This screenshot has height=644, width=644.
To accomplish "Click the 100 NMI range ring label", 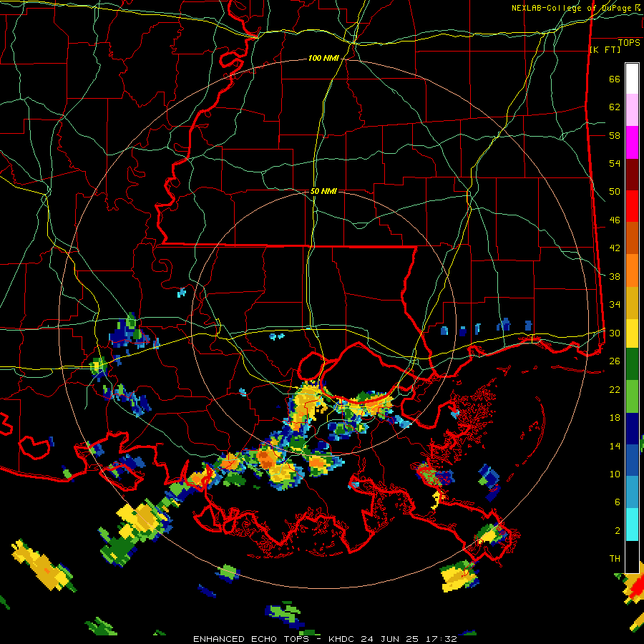I will click(x=323, y=59).
